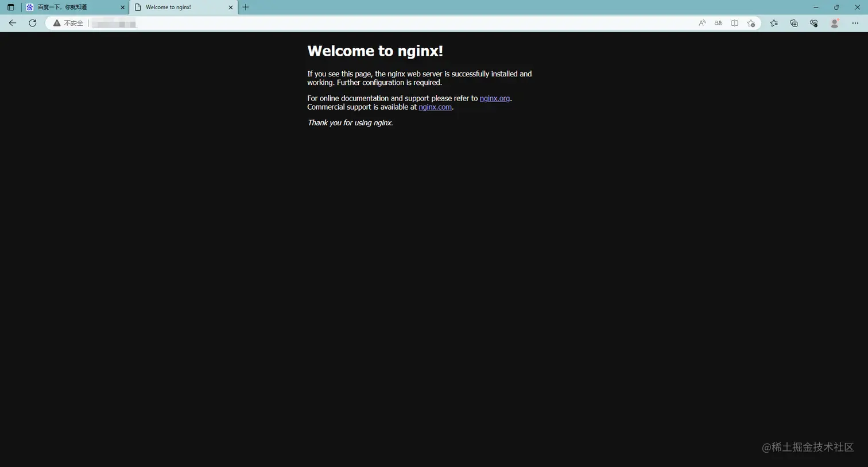Follow the nginx.com link
This screenshot has height=467, width=868.
click(435, 107)
